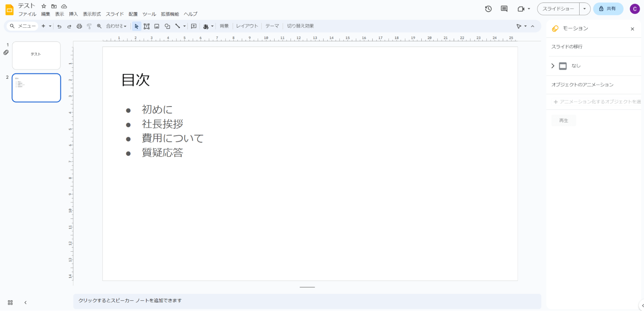
Task: Open the 表示形式 menu
Action: click(x=92, y=14)
